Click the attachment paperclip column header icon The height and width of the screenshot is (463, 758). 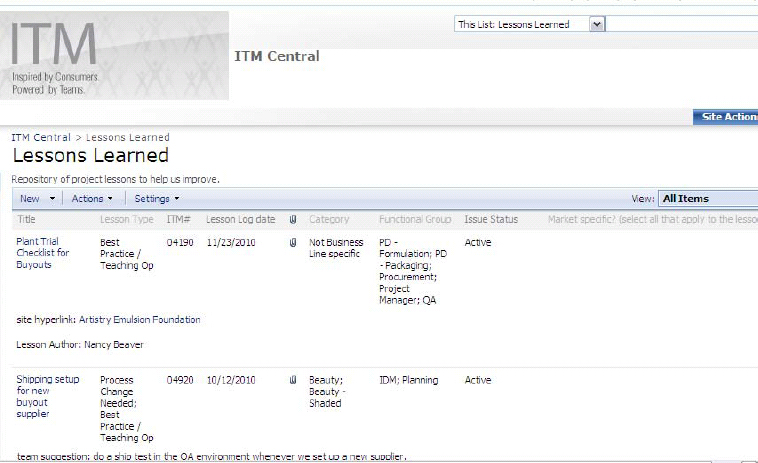tap(293, 219)
